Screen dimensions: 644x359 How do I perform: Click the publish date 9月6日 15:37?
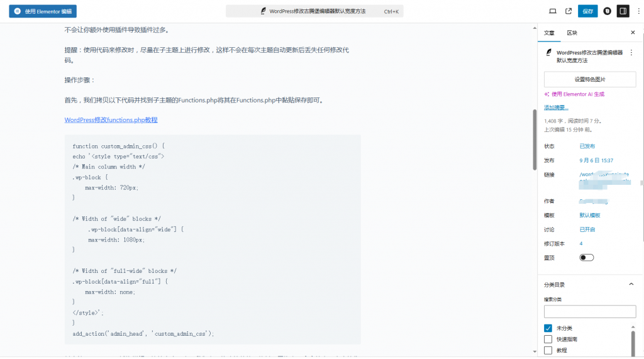pyautogui.click(x=596, y=160)
